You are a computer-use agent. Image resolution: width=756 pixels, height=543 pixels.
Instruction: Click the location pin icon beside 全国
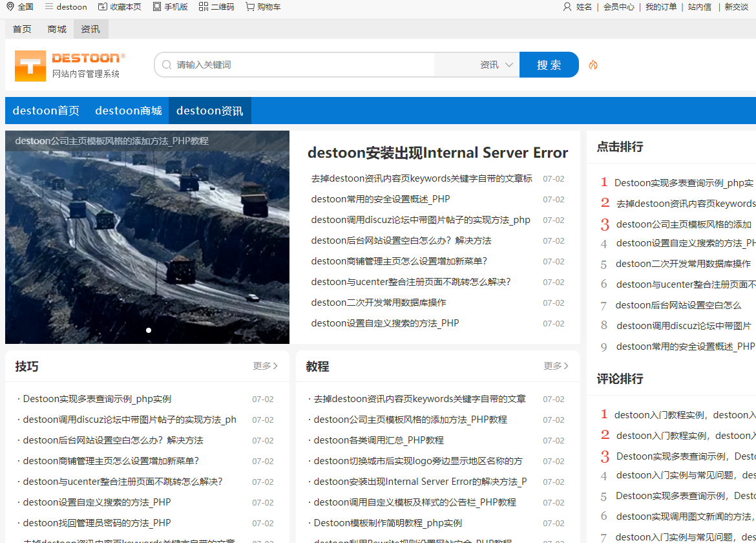pos(10,6)
